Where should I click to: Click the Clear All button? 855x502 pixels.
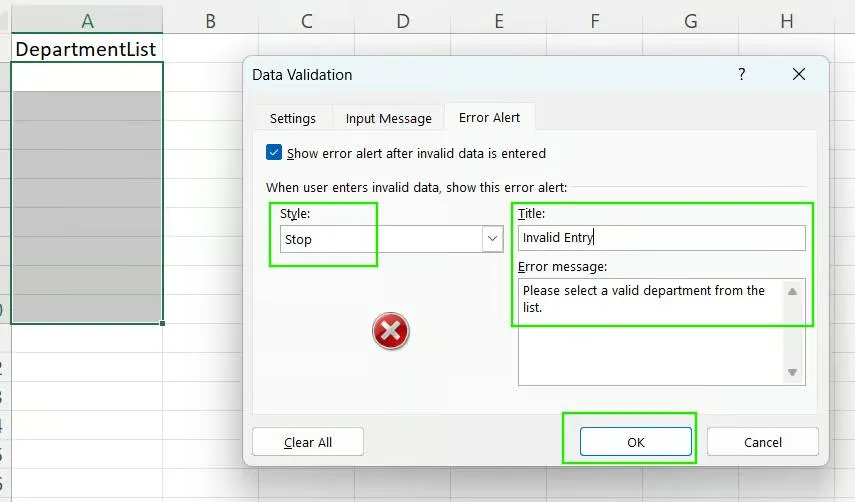[308, 442]
